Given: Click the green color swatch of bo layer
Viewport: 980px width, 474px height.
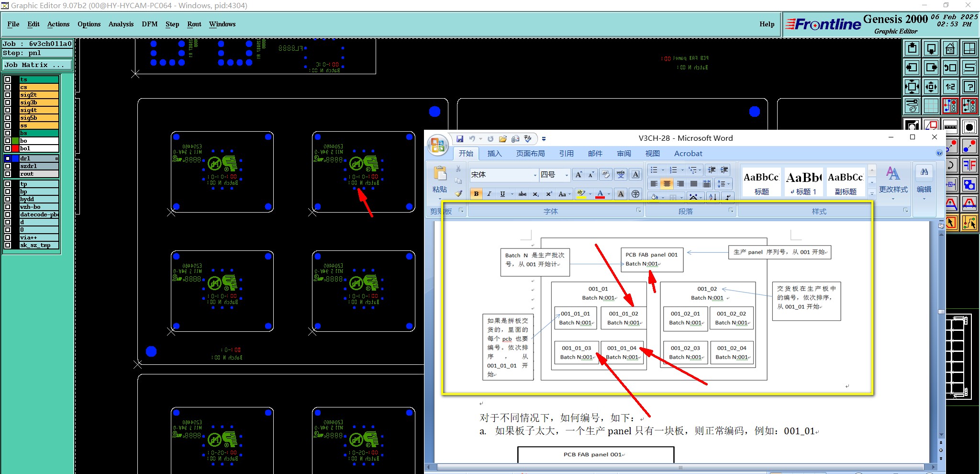Looking at the screenshot, I should point(15,141).
